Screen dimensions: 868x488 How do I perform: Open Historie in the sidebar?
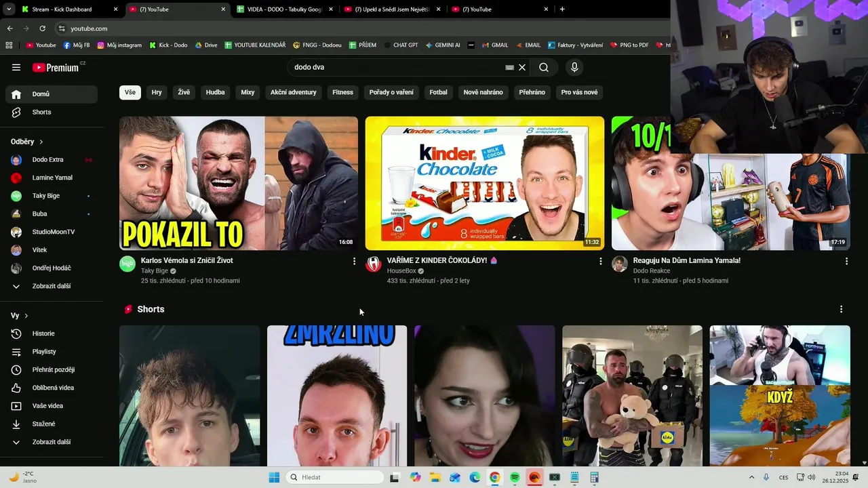pyautogui.click(x=52, y=333)
